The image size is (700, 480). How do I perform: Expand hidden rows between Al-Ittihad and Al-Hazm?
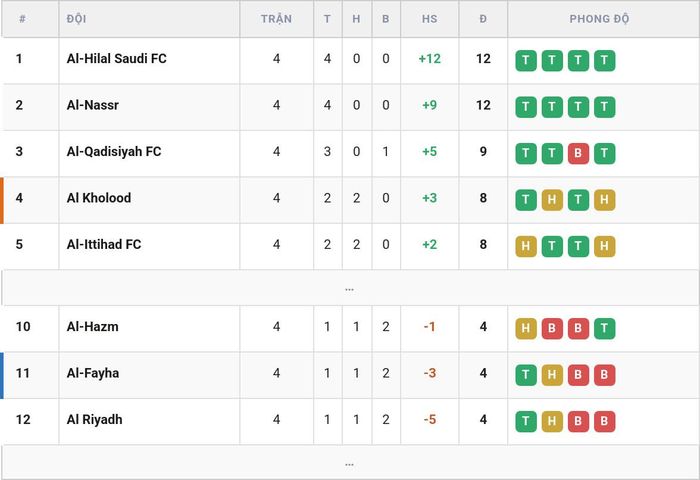[x=350, y=288]
